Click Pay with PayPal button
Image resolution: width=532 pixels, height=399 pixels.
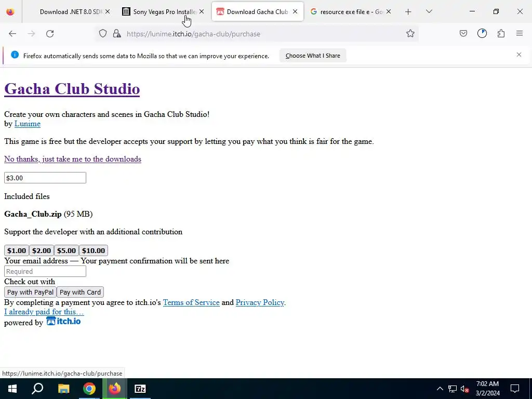point(30,292)
